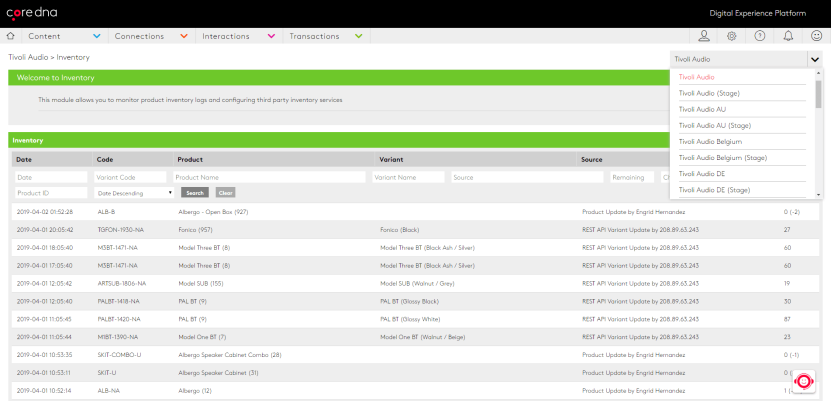Click dropdown list scrollbar down arrow
Viewport: 831px width, 401px height.
pyautogui.click(x=818, y=195)
